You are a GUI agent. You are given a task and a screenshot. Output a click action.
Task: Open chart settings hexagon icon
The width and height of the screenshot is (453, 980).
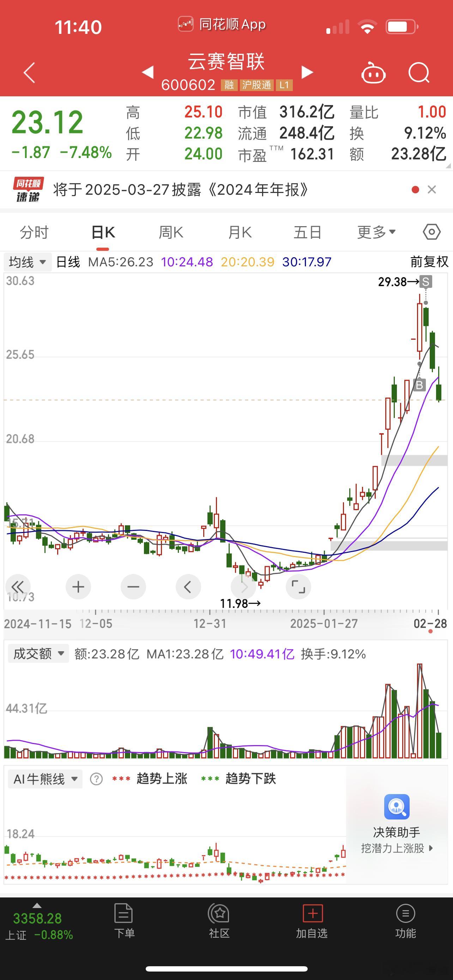tap(432, 232)
